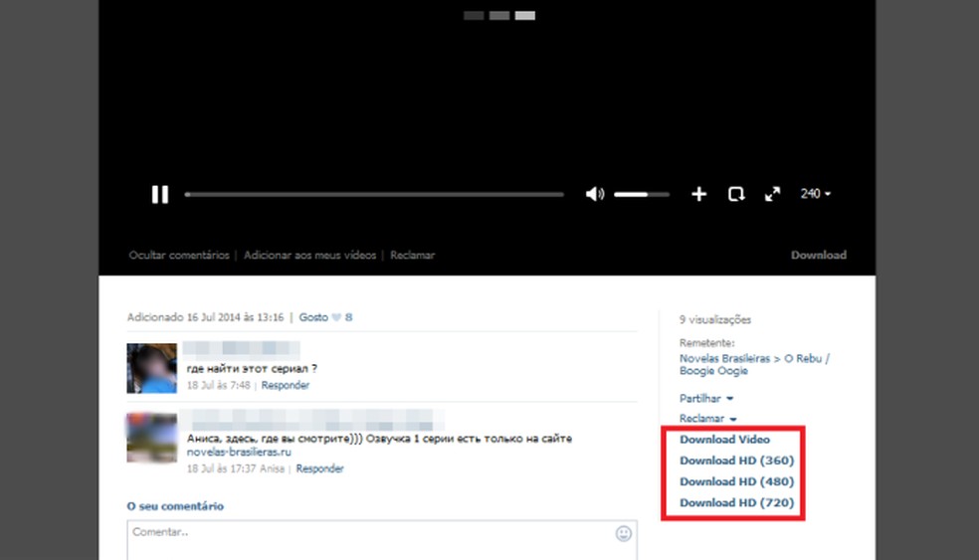The width and height of the screenshot is (979, 560).
Task: Click Ocultar comentários link
Action: pyautogui.click(x=179, y=255)
